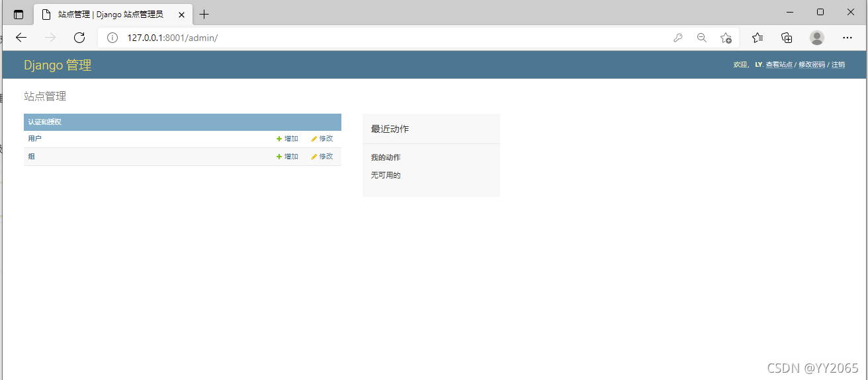868x380 pixels.
Task: Reload the admin page
Action: 79,38
